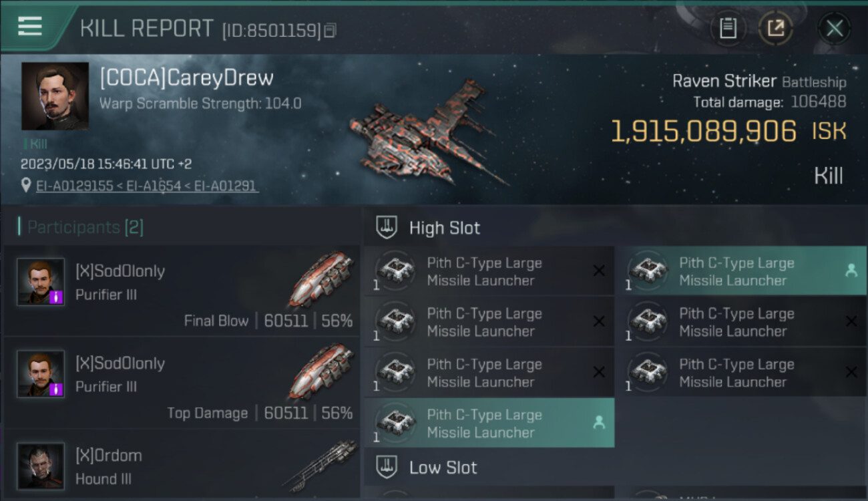Select bottom highlighted Pith C-Type launcher
The width and height of the screenshot is (868, 501).
[x=489, y=423]
